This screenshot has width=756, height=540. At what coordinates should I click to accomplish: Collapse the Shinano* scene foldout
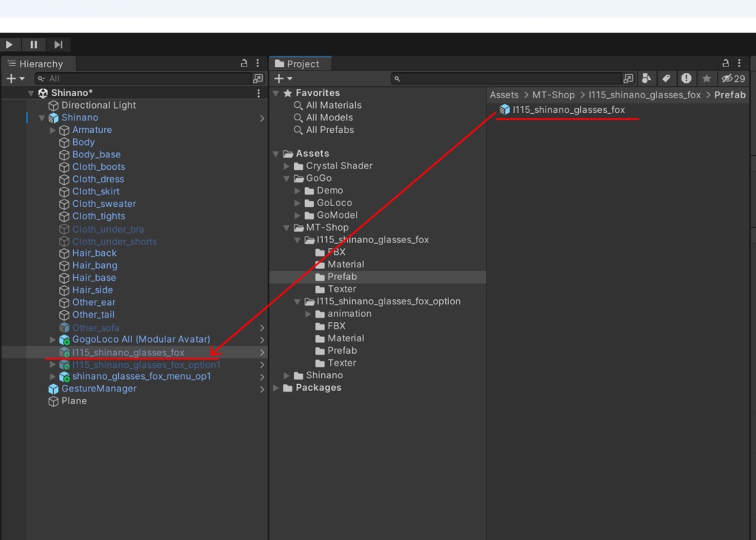[x=31, y=92]
